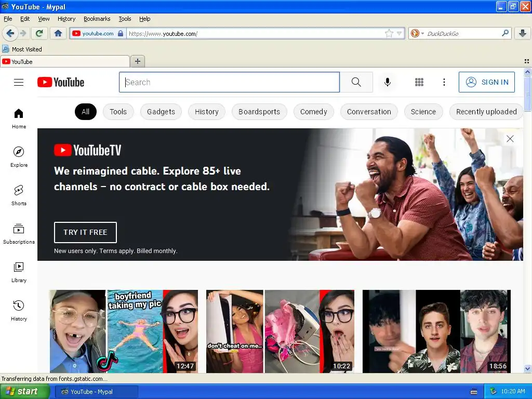Click the scrollbar down arrow
This screenshot has width=532, height=399.
coord(527,368)
